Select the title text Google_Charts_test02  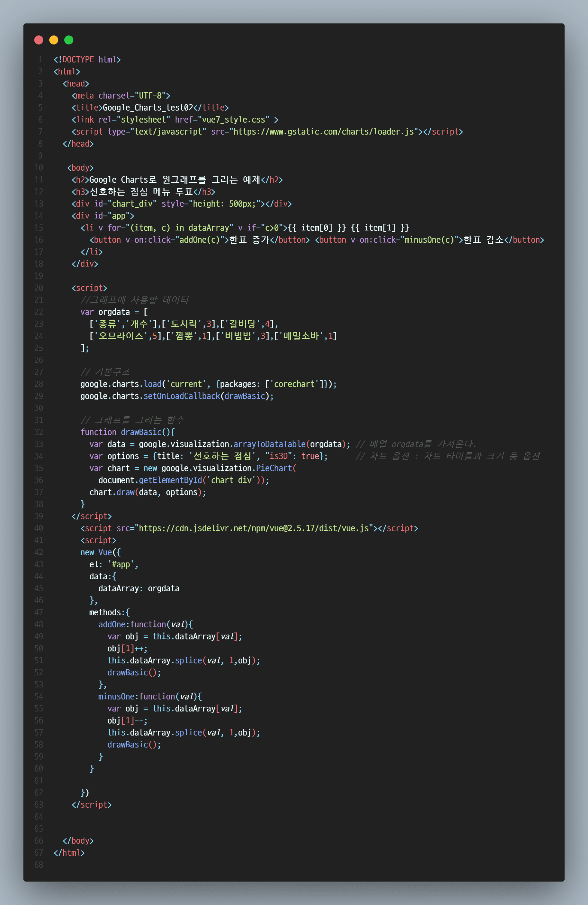pyautogui.click(x=148, y=108)
